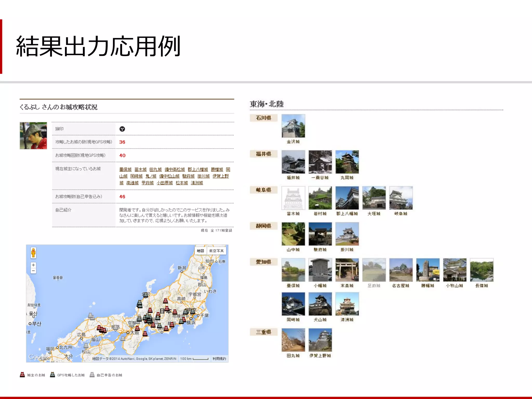The width and height of the screenshot is (532, 399).
Task: Open the 清洲城 link in castle list
Action: tap(197, 183)
